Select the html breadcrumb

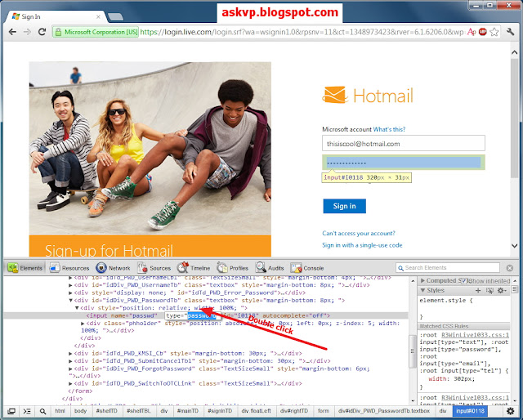(60, 411)
